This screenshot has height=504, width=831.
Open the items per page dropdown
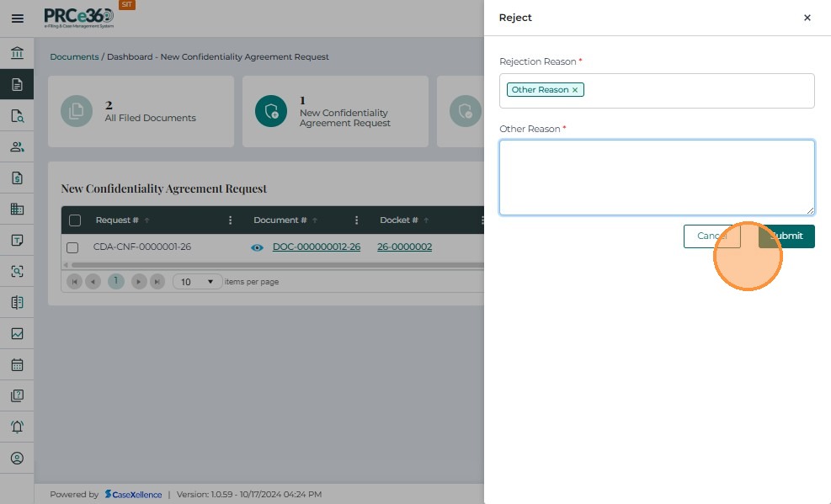coord(197,282)
